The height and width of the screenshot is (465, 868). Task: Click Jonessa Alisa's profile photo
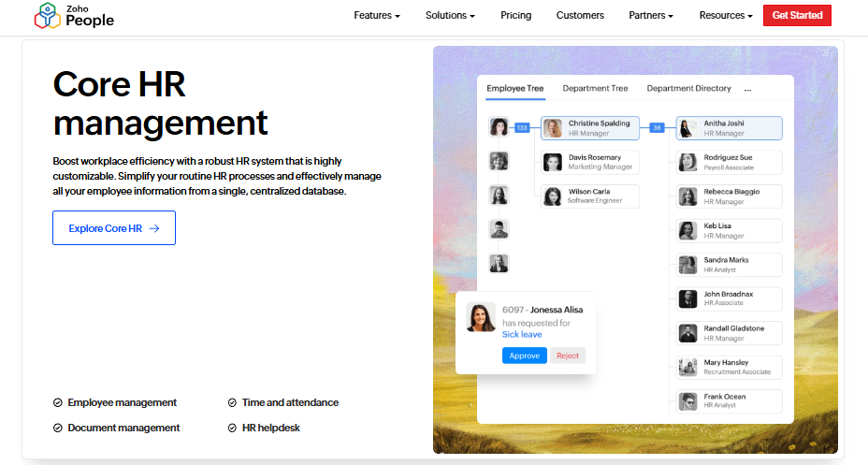[481, 317]
